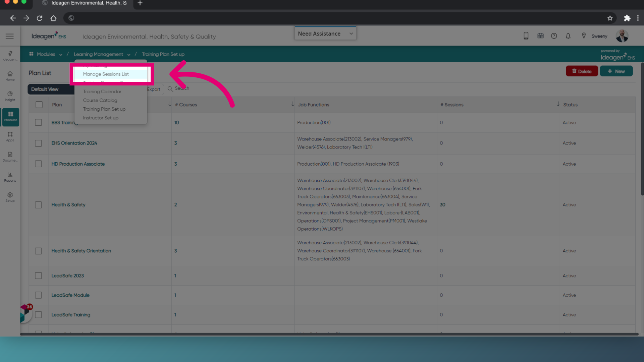644x362 pixels.
Task: Click the New plan button
Action: (x=616, y=71)
